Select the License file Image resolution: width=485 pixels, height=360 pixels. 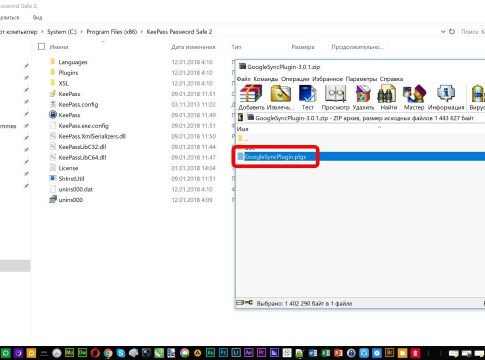[68, 168]
